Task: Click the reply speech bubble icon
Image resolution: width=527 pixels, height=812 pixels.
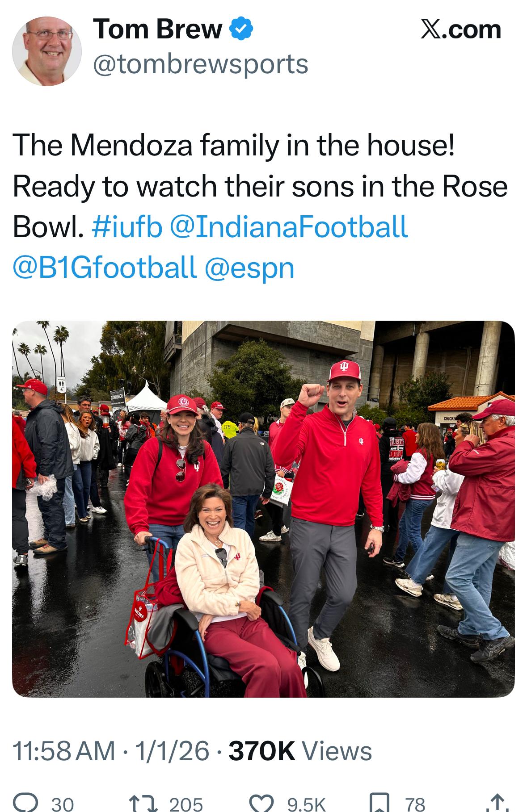Action: tap(25, 803)
